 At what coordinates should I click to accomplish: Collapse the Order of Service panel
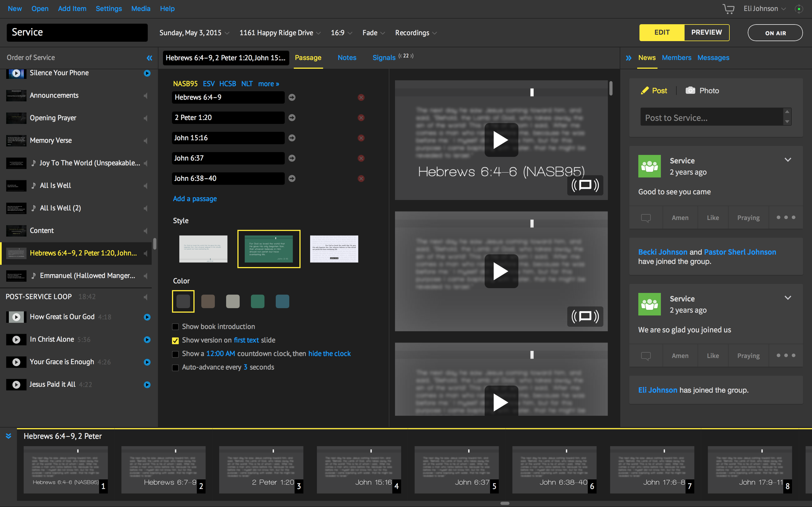[x=149, y=58]
